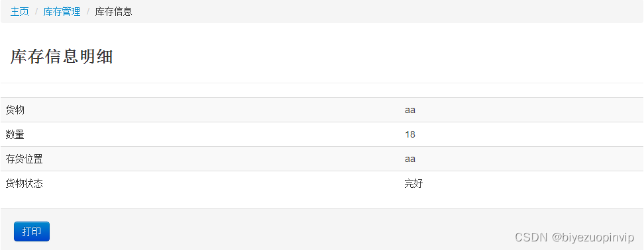Go to 库存管理 breadcrumb link

pyautogui.click(x=62, y=11)
